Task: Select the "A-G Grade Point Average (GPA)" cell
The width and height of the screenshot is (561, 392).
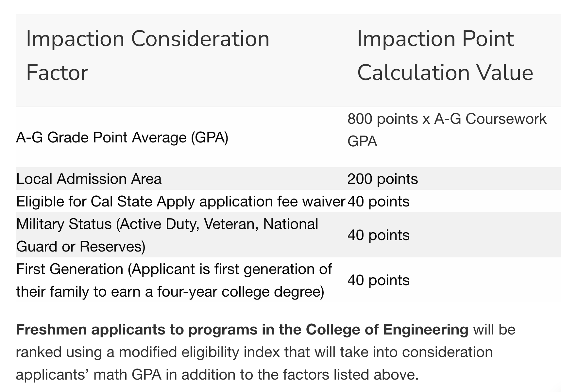Action: click(x=122, y=138)
